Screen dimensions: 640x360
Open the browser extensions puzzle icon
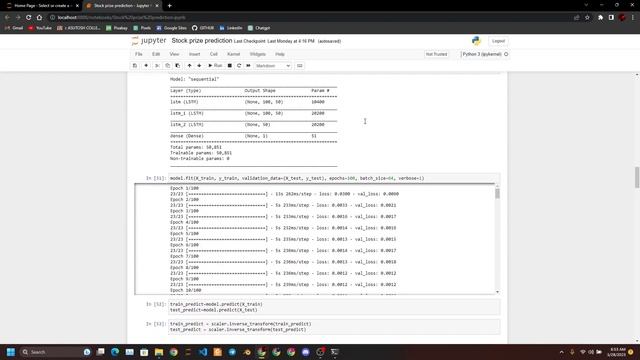coord(600,18)
